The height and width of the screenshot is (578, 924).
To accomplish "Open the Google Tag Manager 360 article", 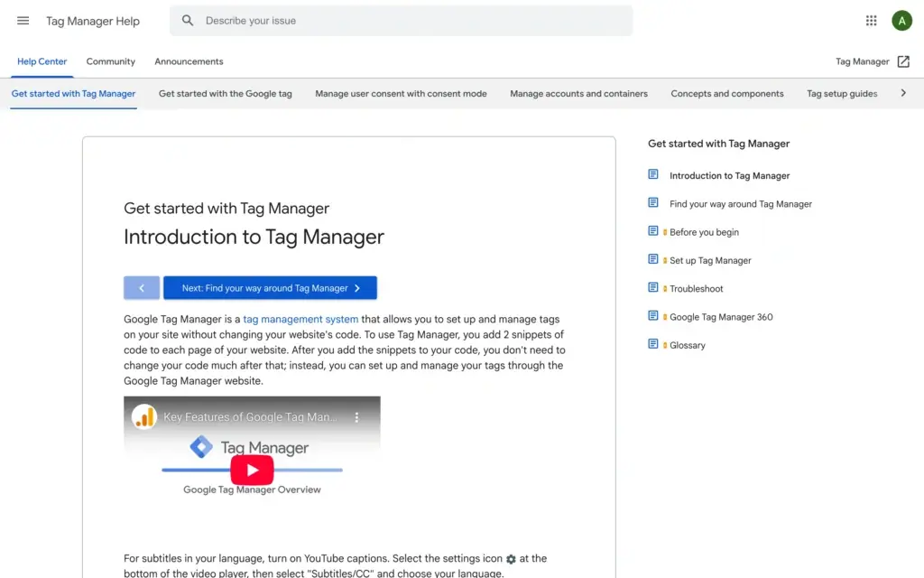I will tap(721, 317).
